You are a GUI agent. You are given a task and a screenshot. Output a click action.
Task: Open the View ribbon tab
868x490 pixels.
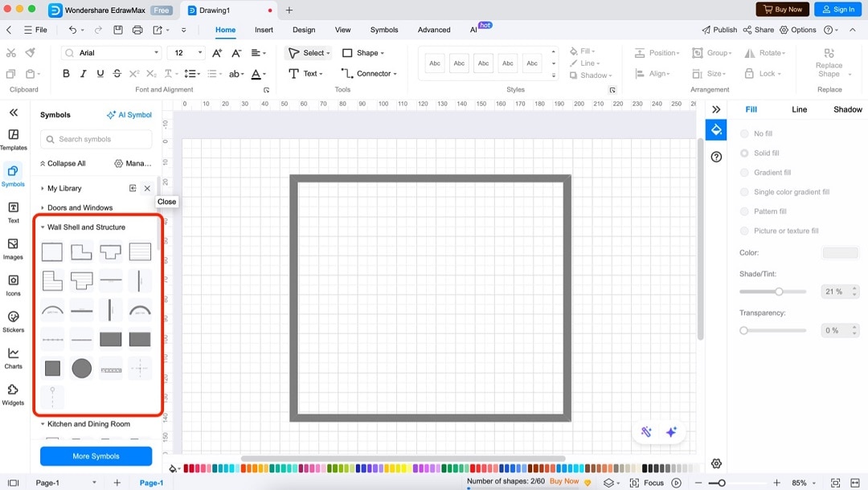342,30
